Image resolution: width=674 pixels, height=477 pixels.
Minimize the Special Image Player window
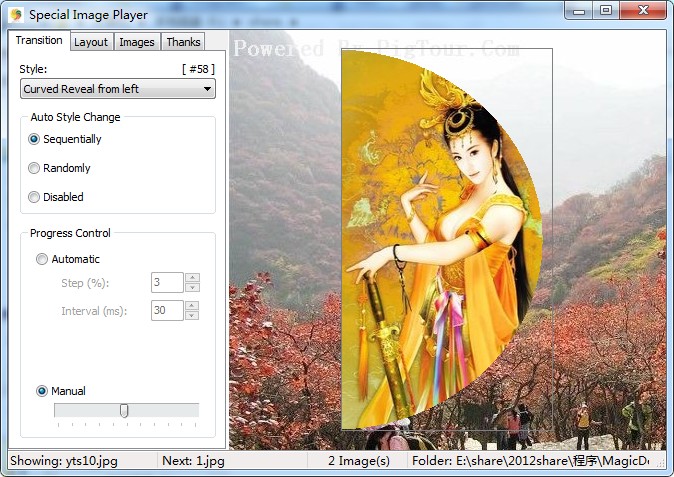pos(579,11)
